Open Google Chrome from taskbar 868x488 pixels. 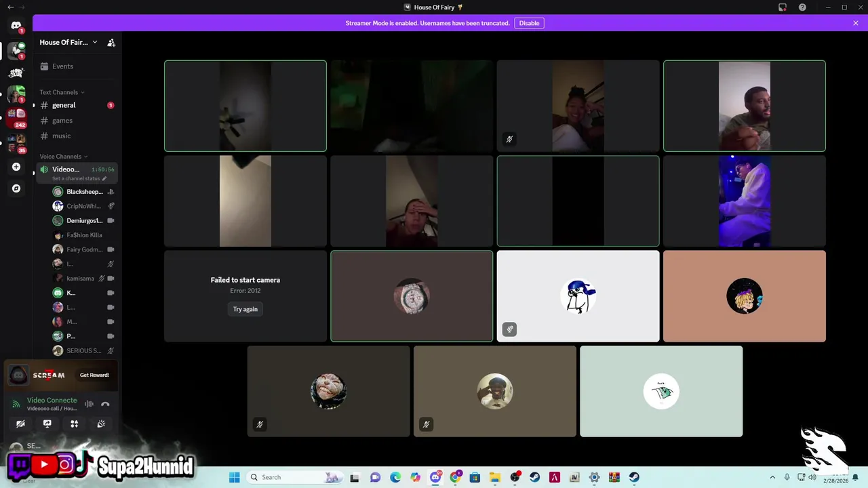click(x=456, y=477)
